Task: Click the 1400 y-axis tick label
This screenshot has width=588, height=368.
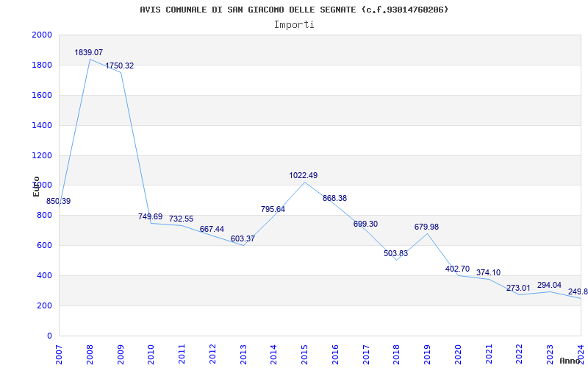Action: point(42,125)
